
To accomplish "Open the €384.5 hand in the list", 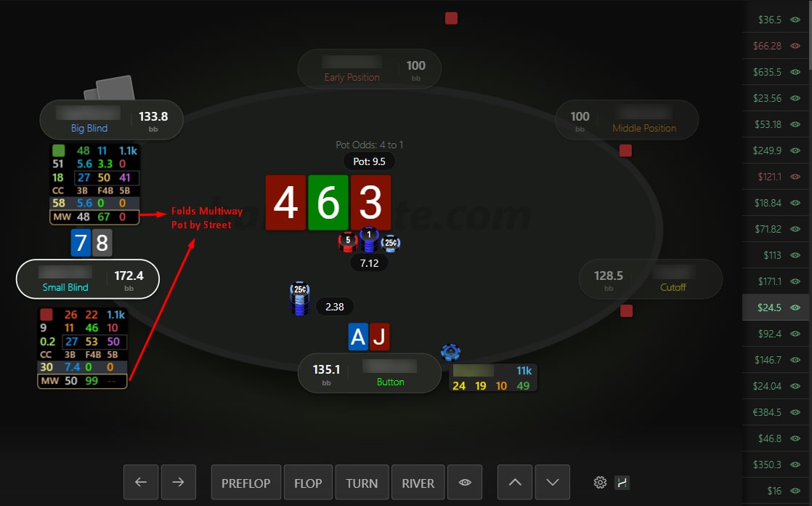I will point(776,412).
